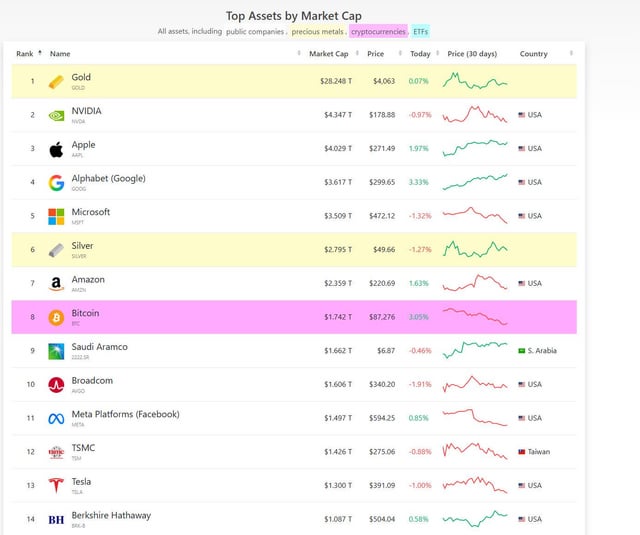
Task: Click Microsoft's 30-day price chart
Action: pos(475,215)
